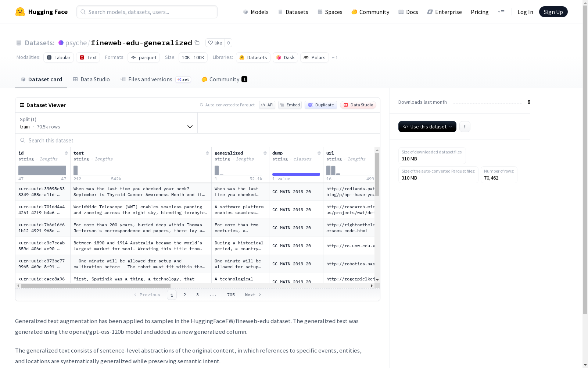The height and width of the screenshot is (368, 588).
Task: Click Next page in pagination
Action: (x=253, y=295)
